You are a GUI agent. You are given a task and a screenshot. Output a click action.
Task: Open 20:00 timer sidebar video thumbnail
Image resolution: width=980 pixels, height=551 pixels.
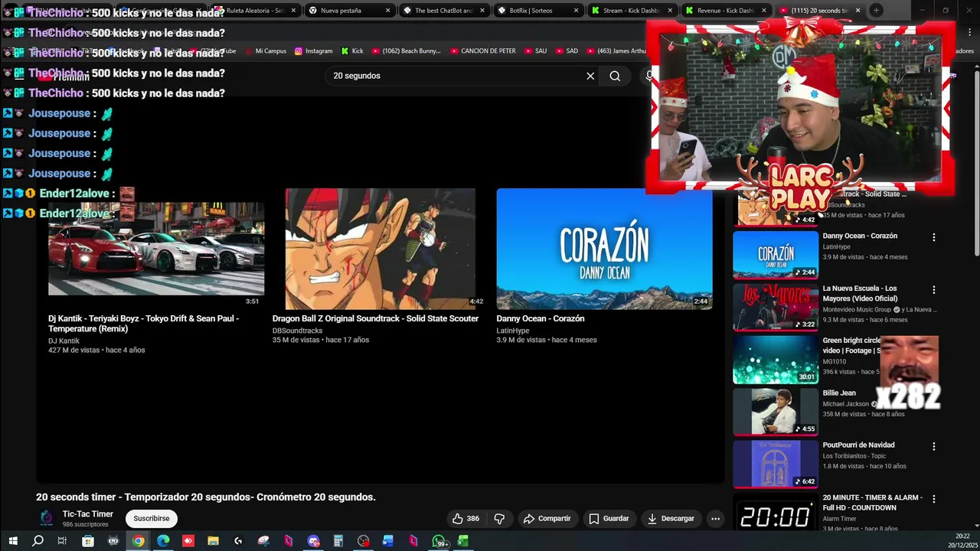pos(776,513)
